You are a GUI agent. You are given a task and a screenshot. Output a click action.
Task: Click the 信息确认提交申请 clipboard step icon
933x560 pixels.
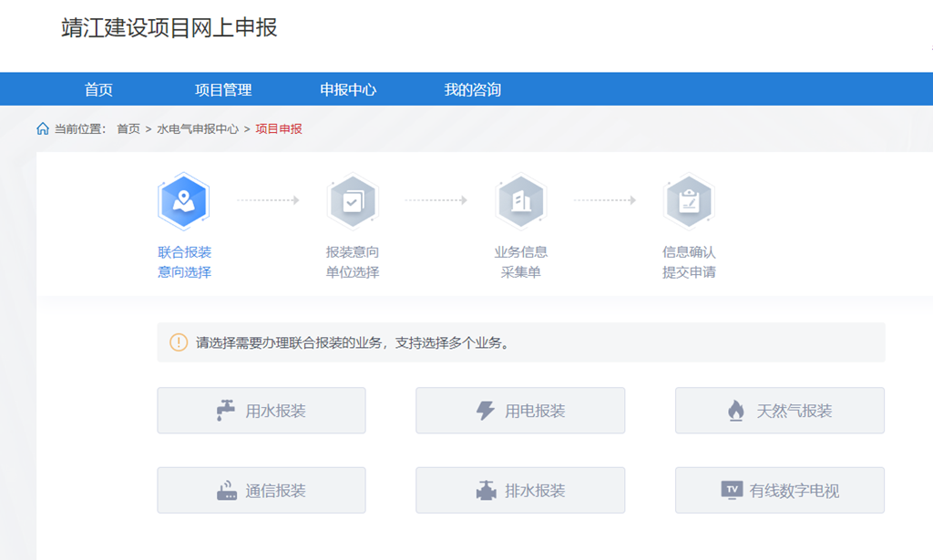pos(689,201)
